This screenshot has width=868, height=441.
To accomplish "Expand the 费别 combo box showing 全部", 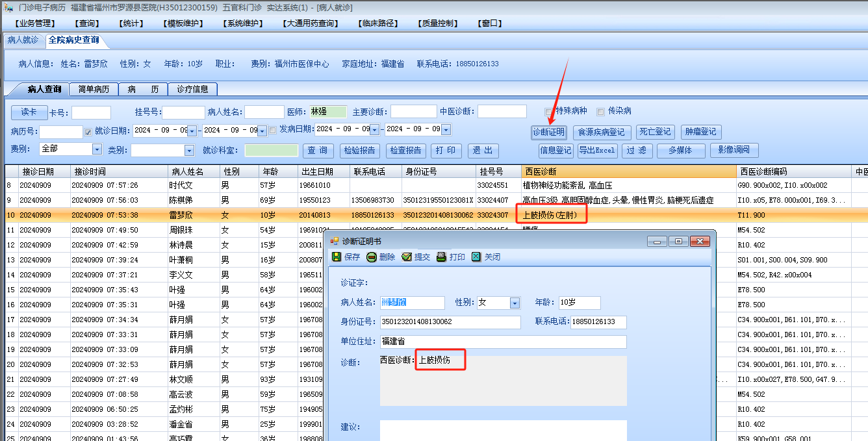I will tap(97, 149).
